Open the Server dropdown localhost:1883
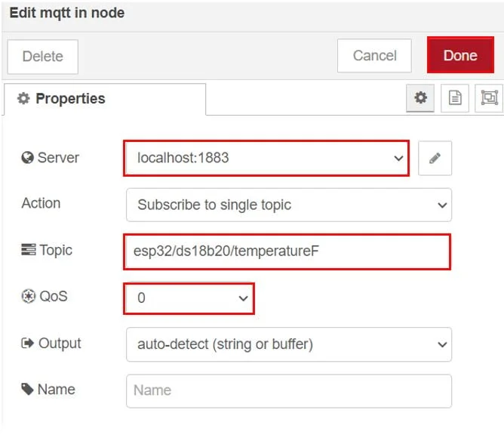Viewport: 504px width, 435px height. point(266,159)
